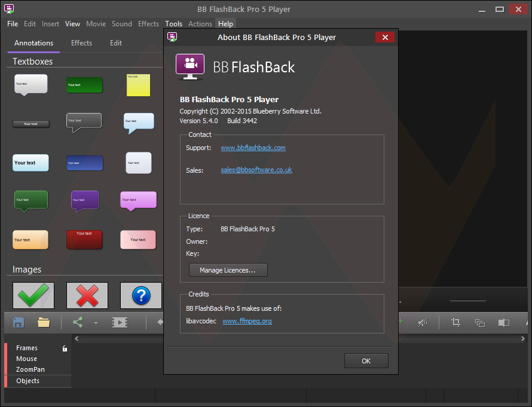532x407 pixels.
Task: Switch to the Effects panel tab
Action: 81,43
